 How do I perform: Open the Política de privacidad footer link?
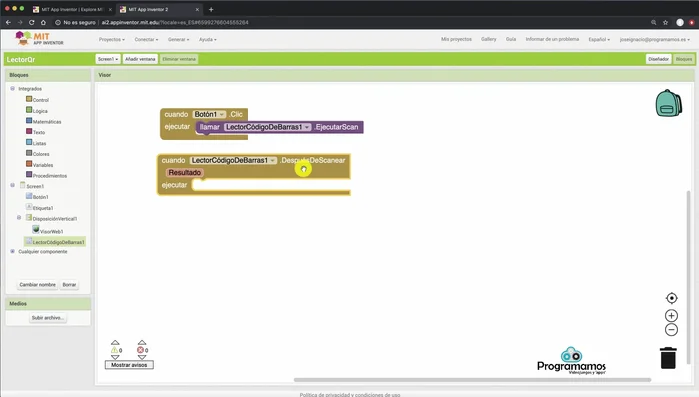pos(350,395)
